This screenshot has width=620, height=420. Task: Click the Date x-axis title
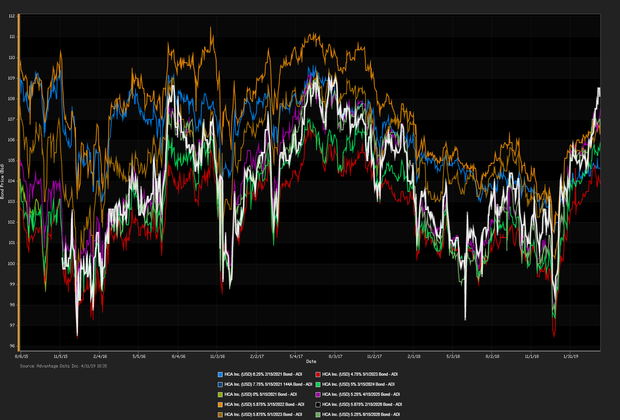(311, 361)
